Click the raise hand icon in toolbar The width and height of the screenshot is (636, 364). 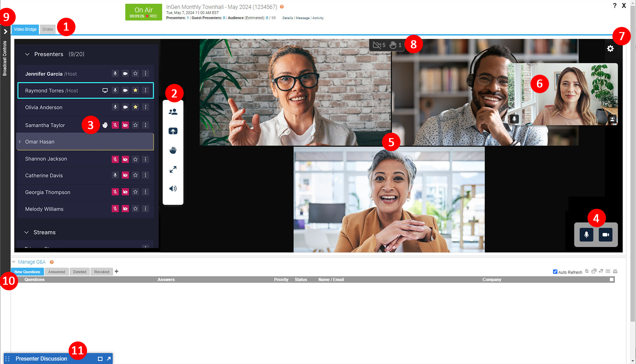[x=173, y=150]
